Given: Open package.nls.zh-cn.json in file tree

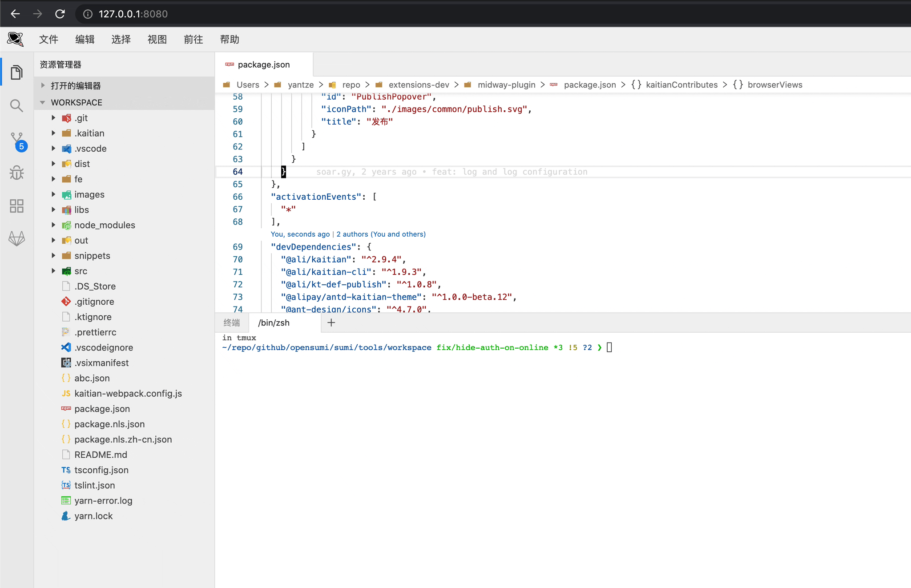Looking at the screenshot, I should tap(123, 439).
